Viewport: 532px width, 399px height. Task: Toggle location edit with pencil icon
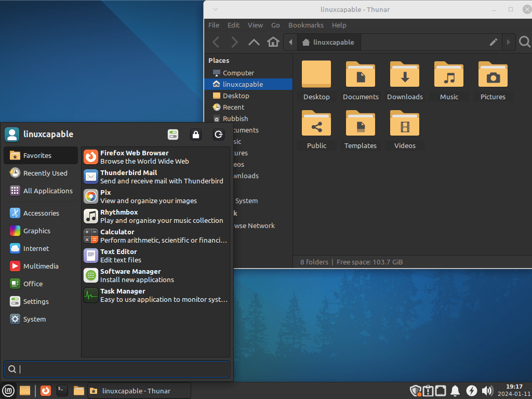(494, 42)
